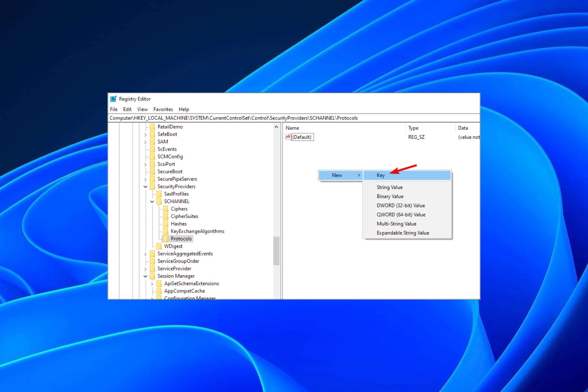Click the SafeBoot folder icon
The height and width of the screenshot is (392, 588).
point(153,134)
